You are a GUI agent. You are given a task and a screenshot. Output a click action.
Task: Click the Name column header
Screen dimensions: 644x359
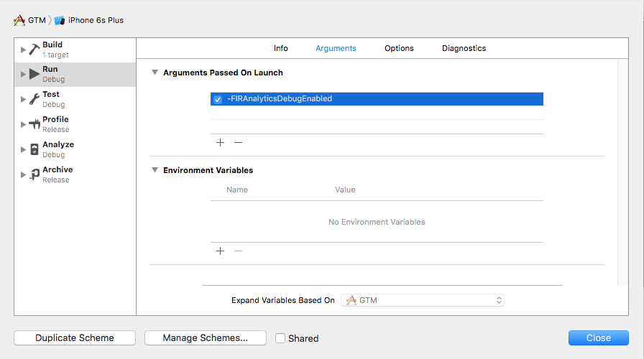tap(237, 190)
